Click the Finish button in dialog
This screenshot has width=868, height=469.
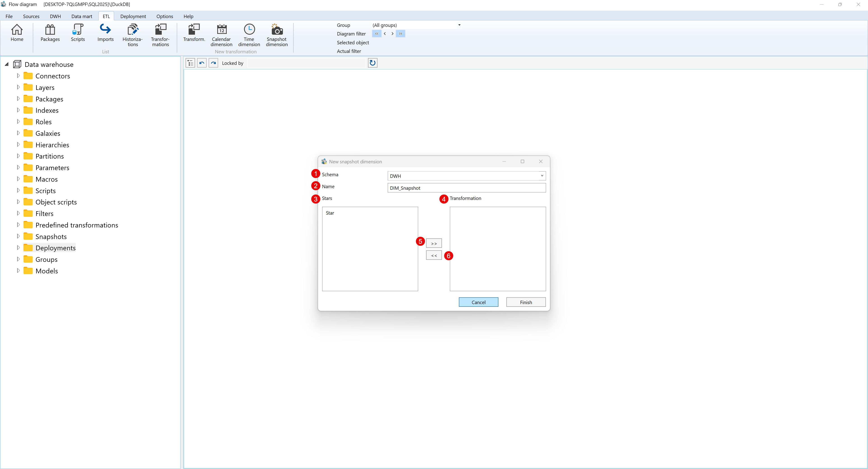pos(526,302)
